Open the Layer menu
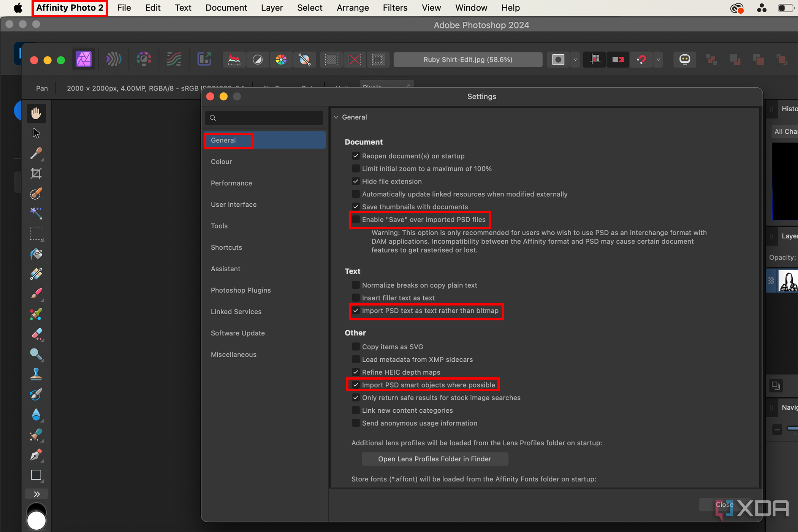Viewport: 798px width, 532px height. click(272, 8)
